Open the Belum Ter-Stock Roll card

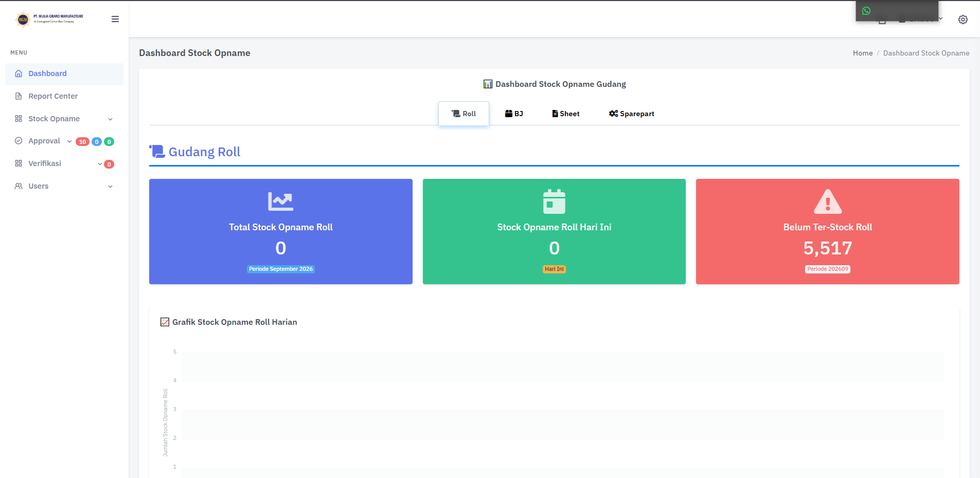click(828, 231)
